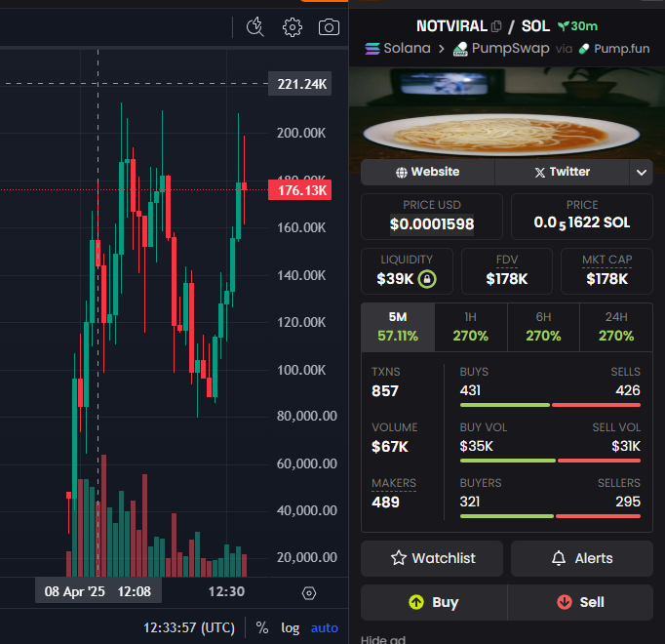Image resolution: width=665 pixels, height=644 pixels.
Task: Click the 08 Apr '25 12:08 time label
Action: 98,591
